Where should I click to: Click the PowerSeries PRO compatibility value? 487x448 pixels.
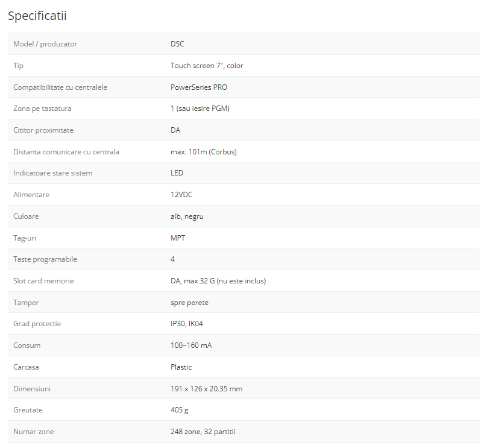pos(199,87)
